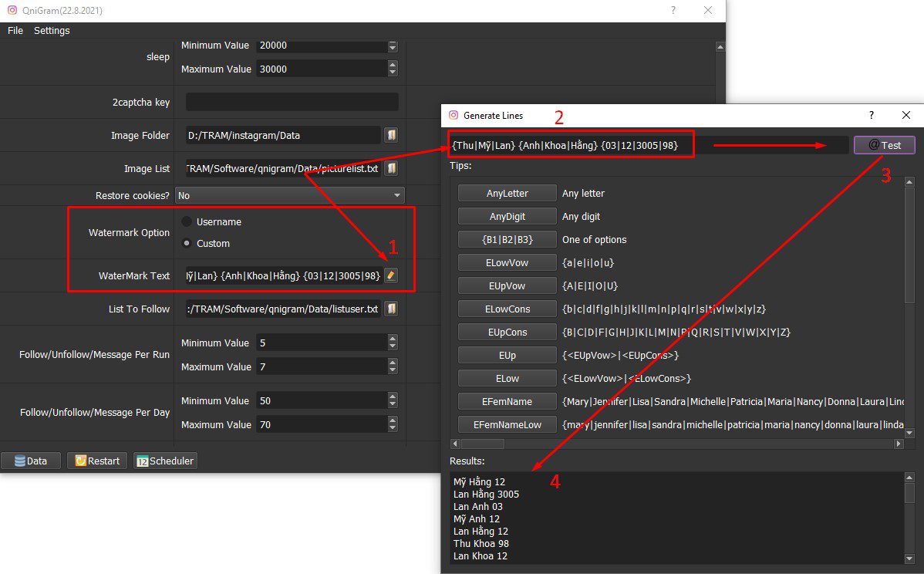This screenshot has width=924, height=574.
Task: Click the Generate Lines pattern input field
Action: point(648,145)
